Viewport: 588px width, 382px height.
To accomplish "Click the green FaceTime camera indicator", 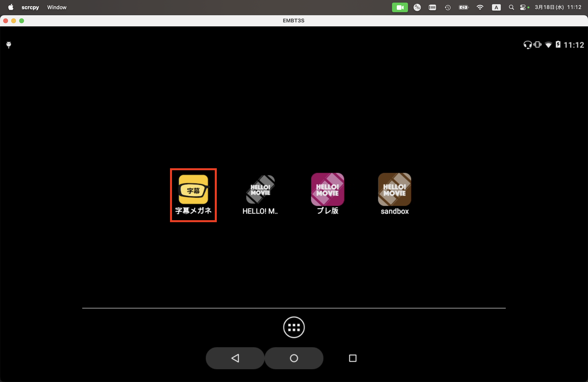I will 400,7.
